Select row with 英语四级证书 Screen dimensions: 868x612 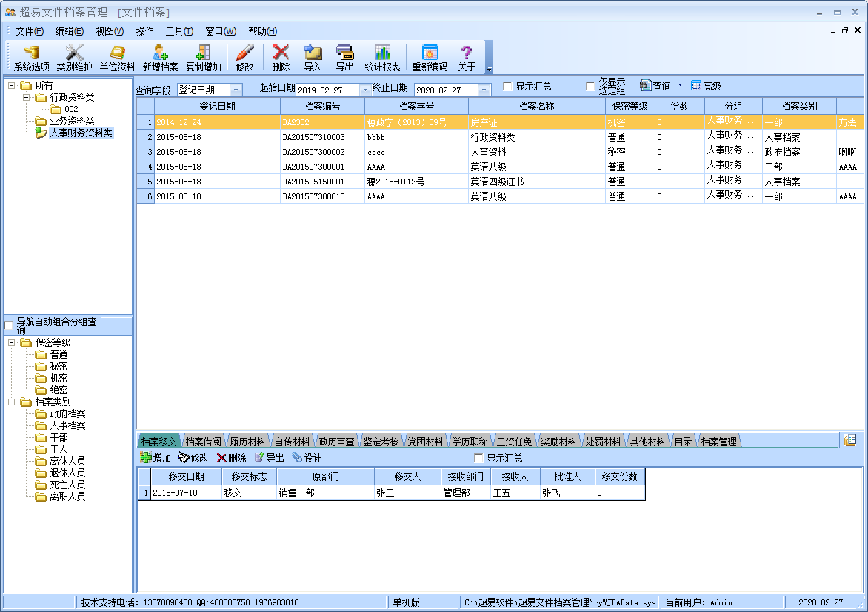coord(500,182)
